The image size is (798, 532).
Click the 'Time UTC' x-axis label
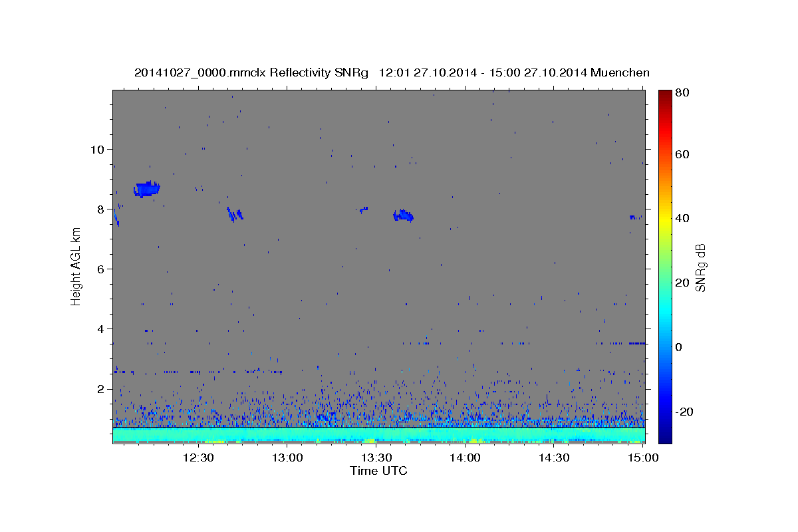pyautogui.click(x=378, y=471)
